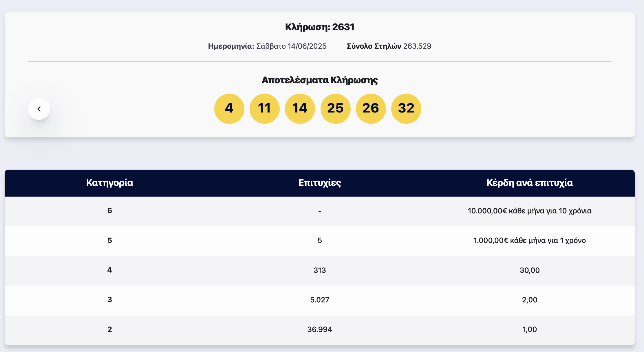644x352 pixels.
Task: Click the 36.994 winners cell
Action: (320, 329)
